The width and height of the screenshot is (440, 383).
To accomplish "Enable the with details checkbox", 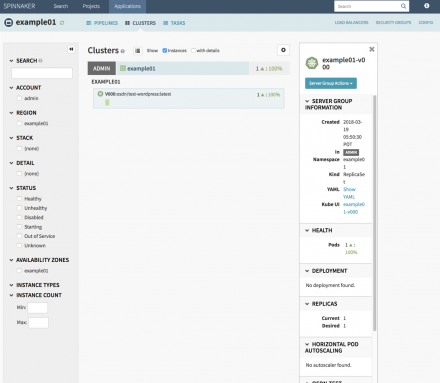I will [193, 50].
